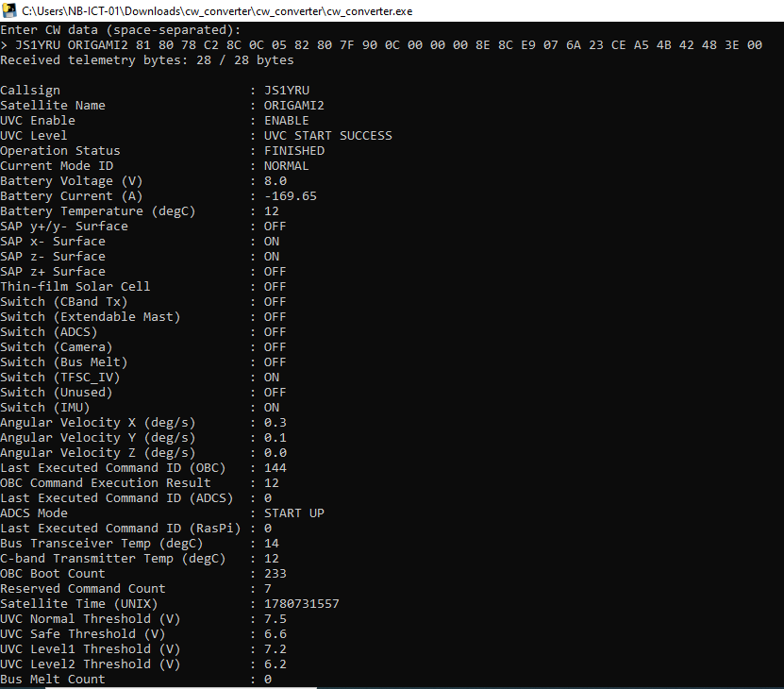Click the 'Enter CW data (space-separated):' prompt line
784x689 pixels.
[x=121, y=30]
